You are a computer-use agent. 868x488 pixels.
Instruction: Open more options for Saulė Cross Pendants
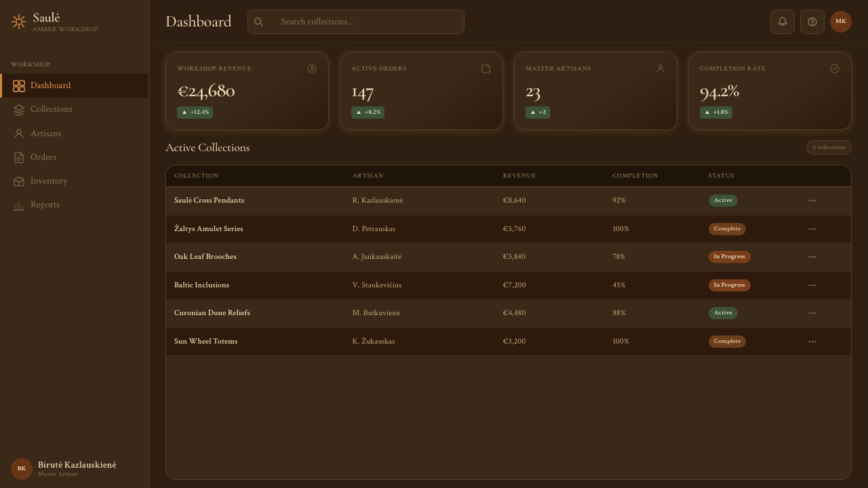(812, 201)
